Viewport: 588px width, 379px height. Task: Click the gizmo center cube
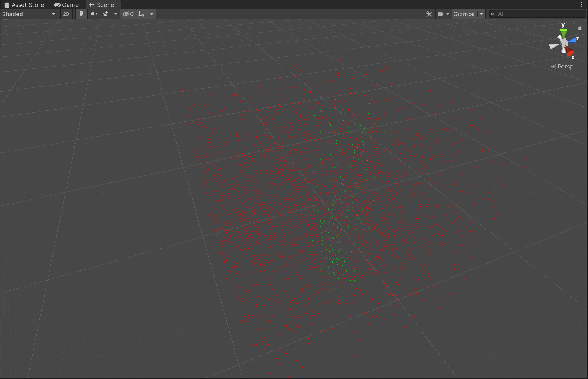tap(564, 43)
